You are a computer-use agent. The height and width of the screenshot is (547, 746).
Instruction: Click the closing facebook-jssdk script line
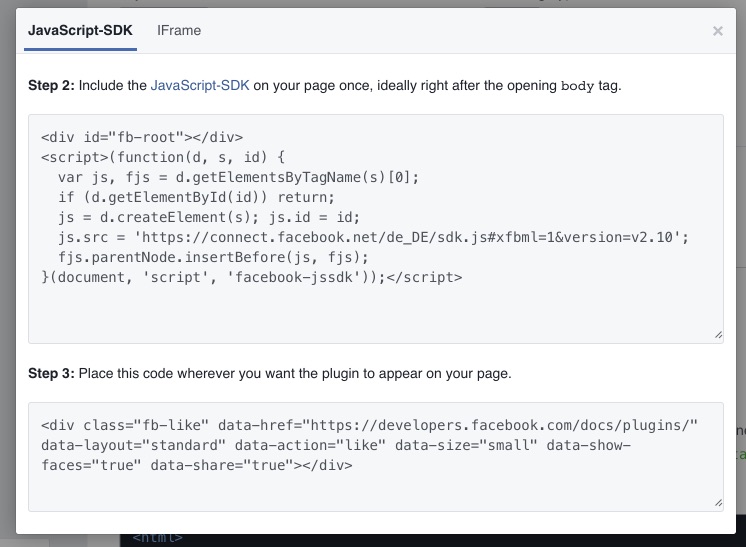pos(252,277)
